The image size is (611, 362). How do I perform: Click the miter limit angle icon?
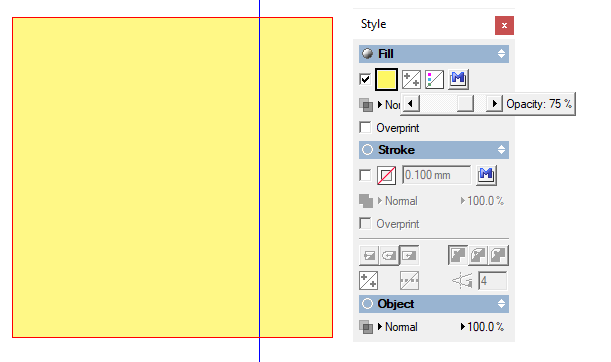click(x=462, y=281)
